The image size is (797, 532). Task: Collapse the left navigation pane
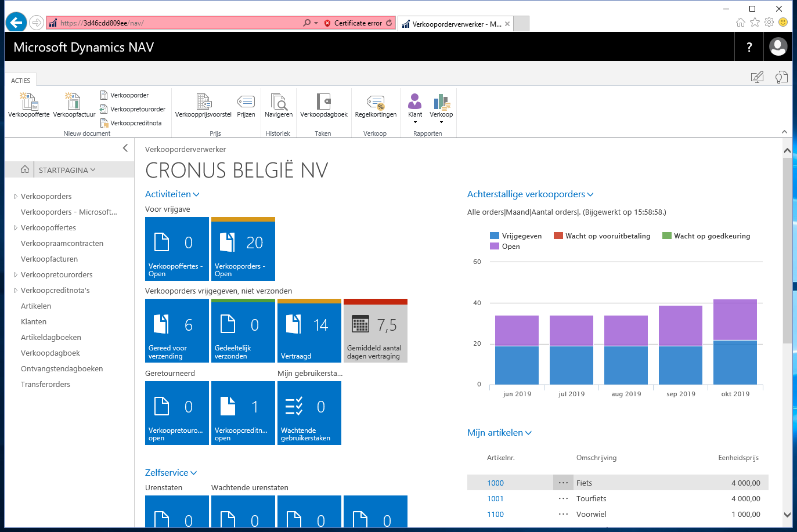point(125,148)
